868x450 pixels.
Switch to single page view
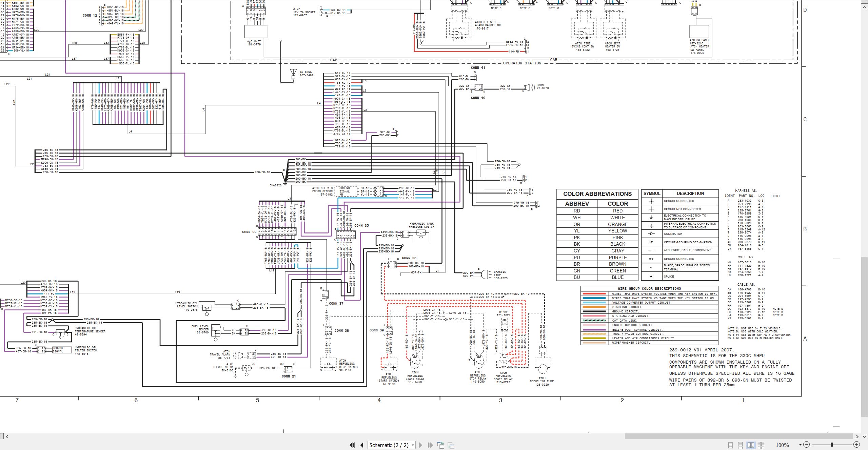[730, 445]
